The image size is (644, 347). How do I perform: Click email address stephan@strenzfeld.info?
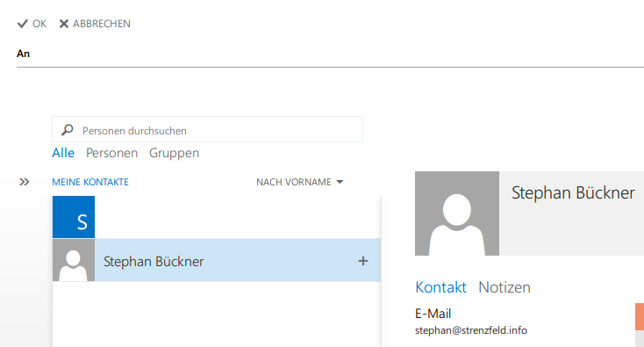pos(471,330)
